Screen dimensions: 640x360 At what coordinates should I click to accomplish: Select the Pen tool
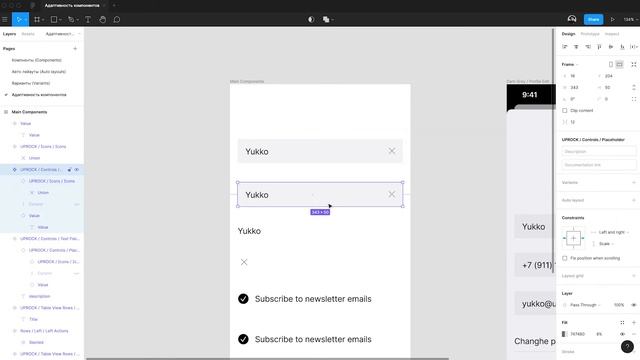coord(71,20)
